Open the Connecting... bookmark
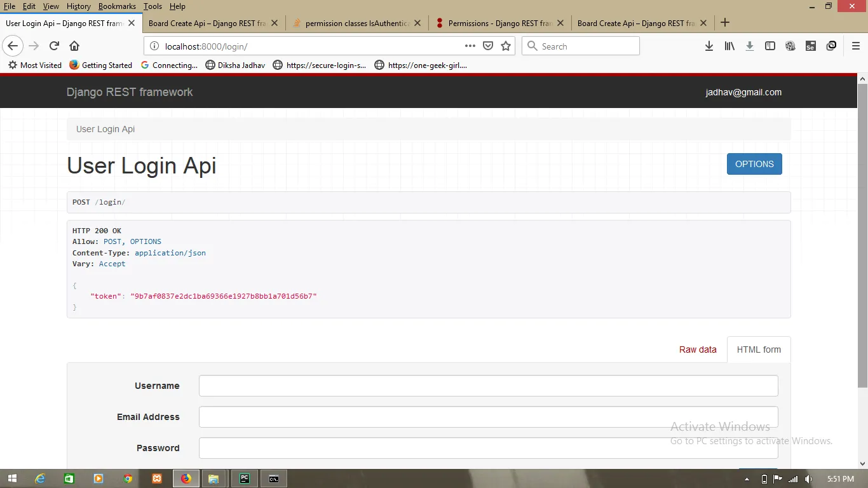Screen dimensions: 868x488 click(x=169, y=65)
